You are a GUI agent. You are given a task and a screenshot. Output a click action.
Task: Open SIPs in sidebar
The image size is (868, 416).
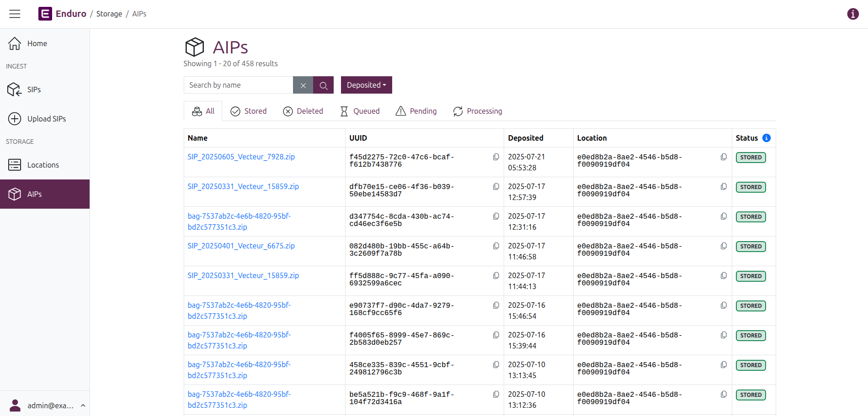(x=45, y=90)
